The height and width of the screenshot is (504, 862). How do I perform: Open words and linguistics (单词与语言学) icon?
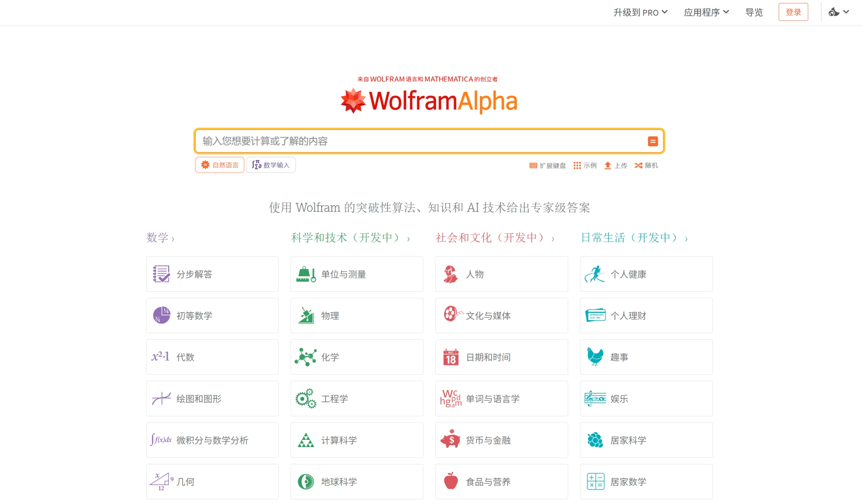(451, 398)
